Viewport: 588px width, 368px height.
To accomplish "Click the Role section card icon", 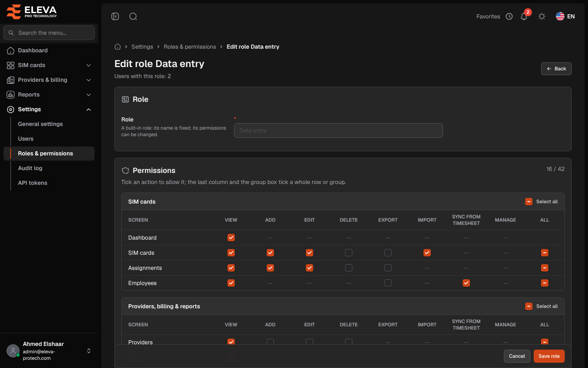I will coord(125,99).
